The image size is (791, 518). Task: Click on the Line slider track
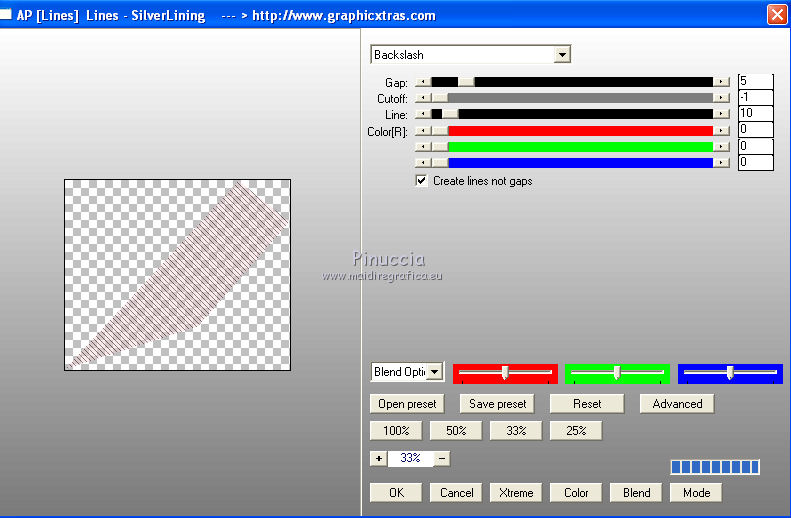[572, 114]
